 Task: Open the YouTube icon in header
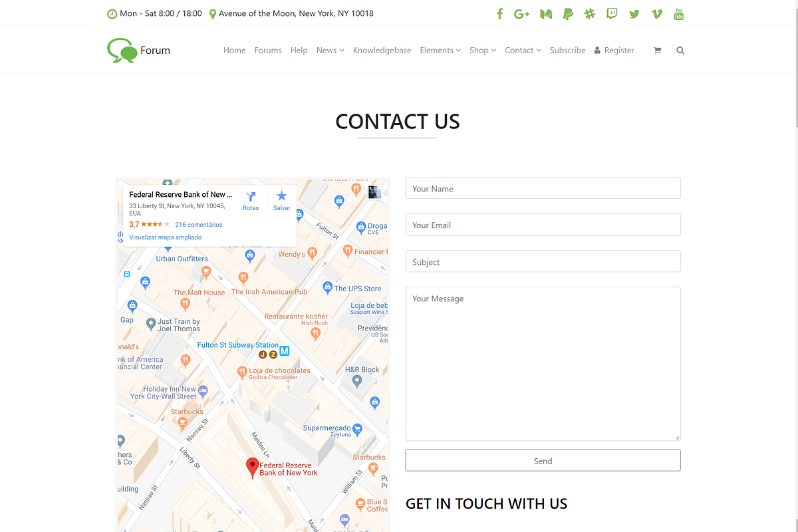click(679, 13)
